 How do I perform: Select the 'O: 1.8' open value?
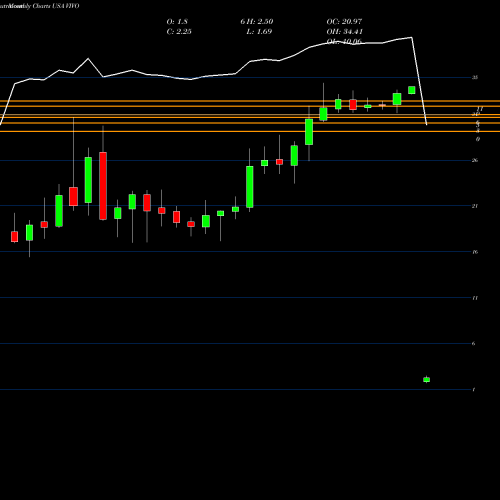coord(177,22)
